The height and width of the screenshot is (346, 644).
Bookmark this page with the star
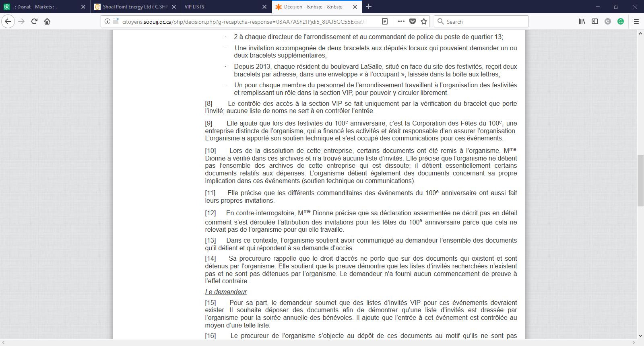424,21
